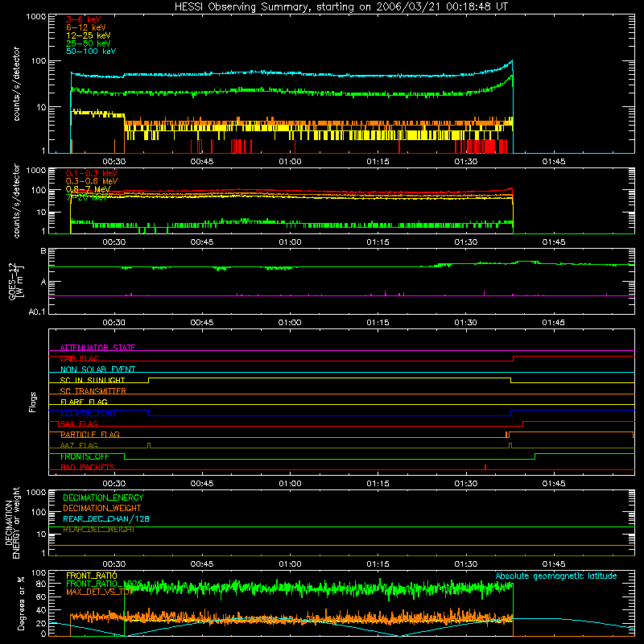Select the red 3-6 keV legend label

point(83,19)
